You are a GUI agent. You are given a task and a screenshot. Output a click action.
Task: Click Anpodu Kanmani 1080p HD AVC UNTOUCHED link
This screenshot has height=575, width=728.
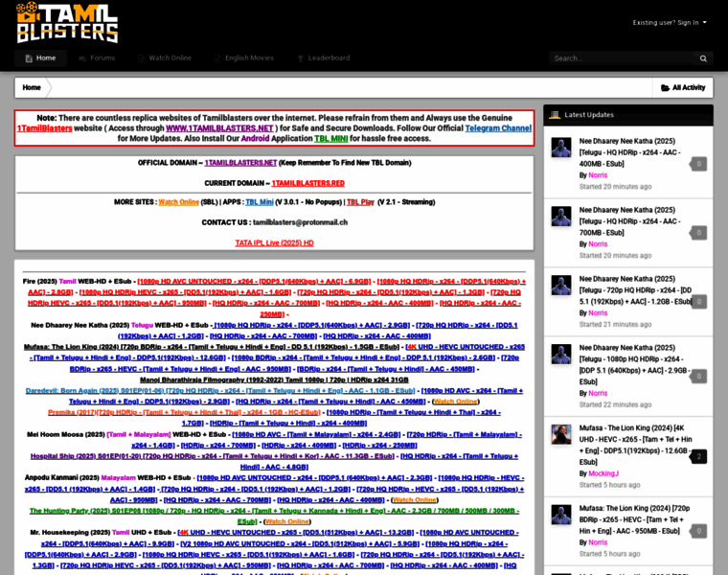click(x=314, y=478)
